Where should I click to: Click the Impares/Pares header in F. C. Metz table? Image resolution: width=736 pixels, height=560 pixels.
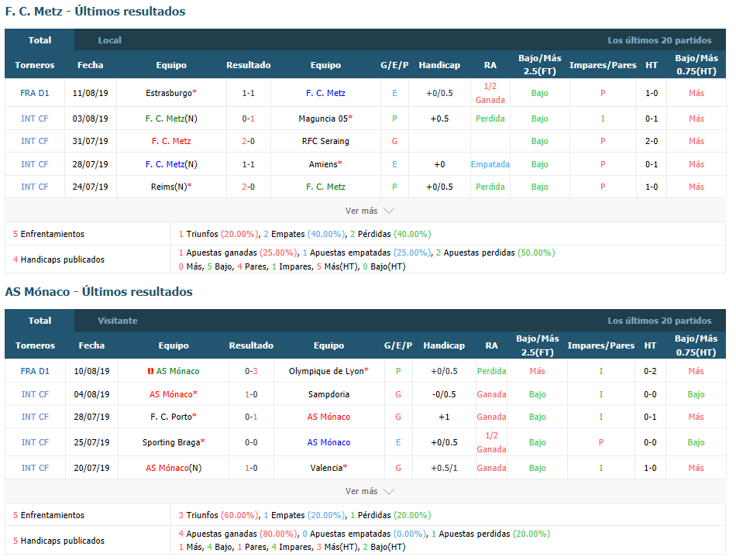(x=603, y=65)
